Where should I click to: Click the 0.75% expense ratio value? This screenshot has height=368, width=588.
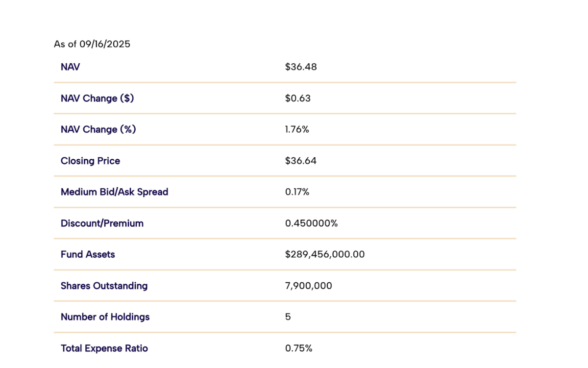[x=298, y=348]
